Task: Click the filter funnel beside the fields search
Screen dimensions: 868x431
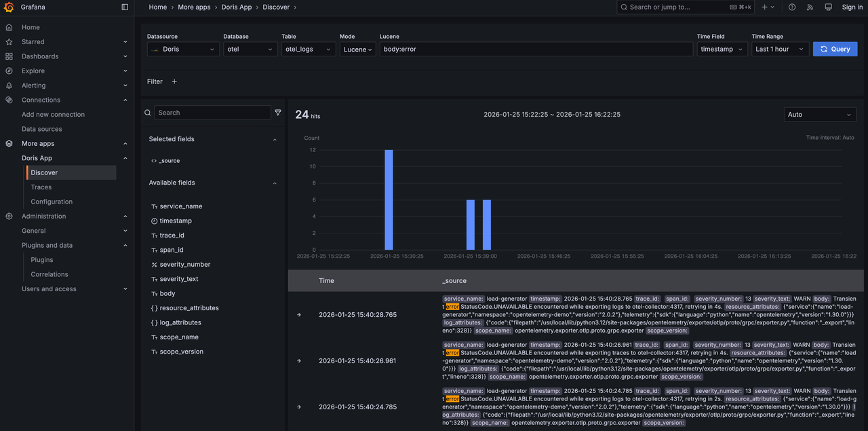Action: pos(278,112)
